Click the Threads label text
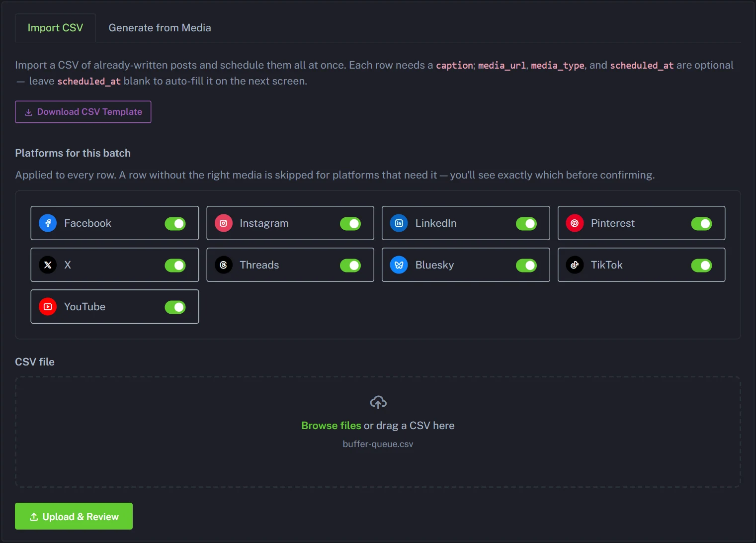The image size is (756, 543). 259,265
